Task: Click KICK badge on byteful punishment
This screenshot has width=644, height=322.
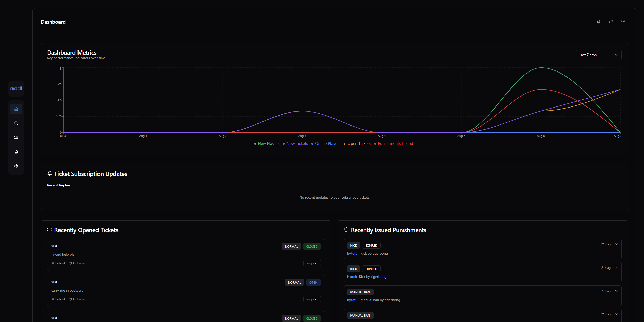Action: click(354, 245)
